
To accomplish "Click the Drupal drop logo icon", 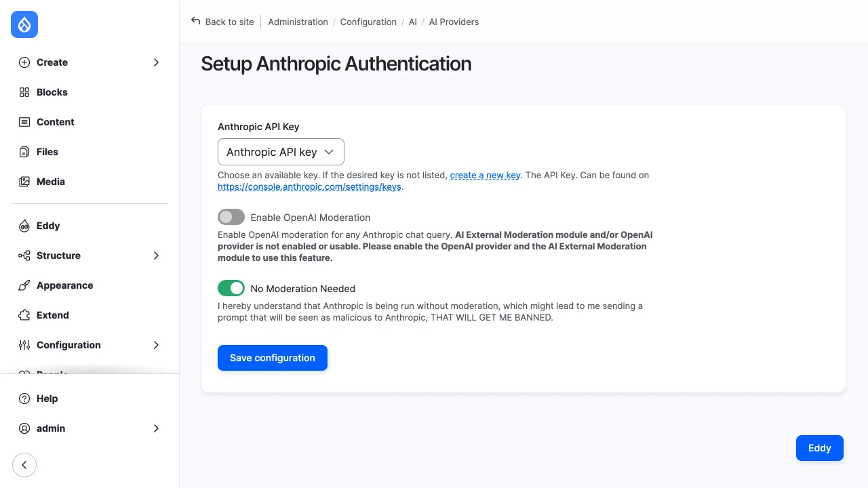I will pos(24,24).
